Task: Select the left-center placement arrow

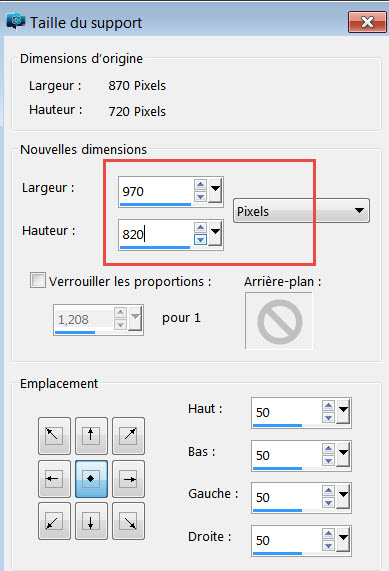Action: pyautogui.click(x=54, y=479)
